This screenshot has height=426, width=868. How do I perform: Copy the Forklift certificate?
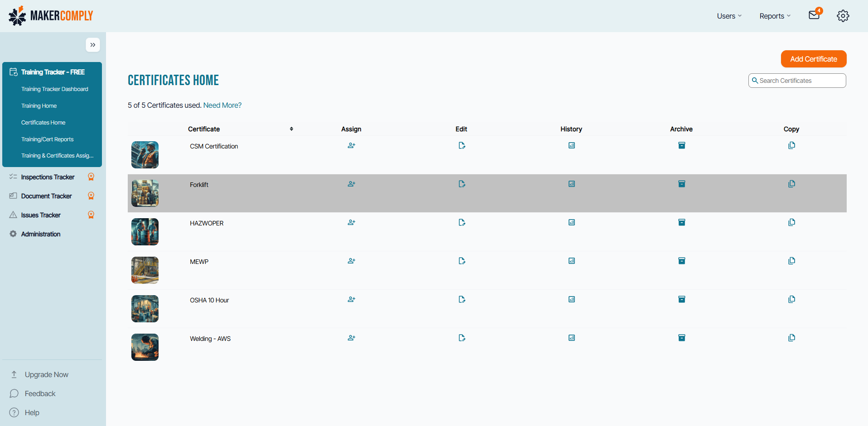click(x=791, y=184)
